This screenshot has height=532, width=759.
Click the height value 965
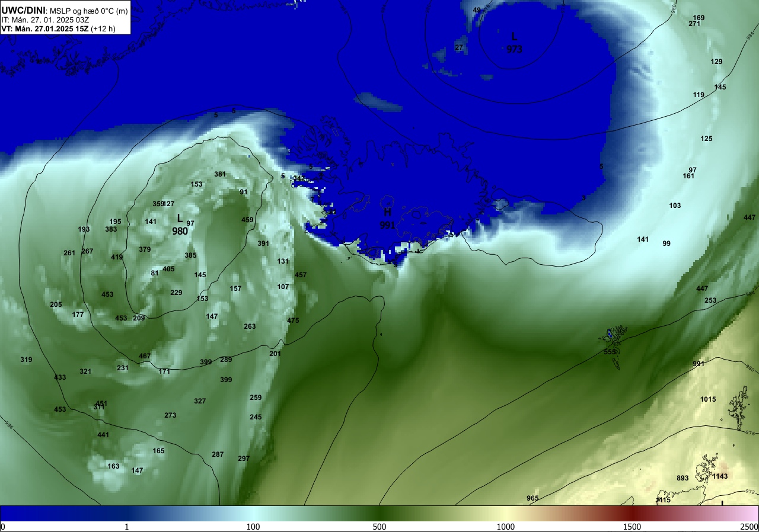click(x=532, y=498)
